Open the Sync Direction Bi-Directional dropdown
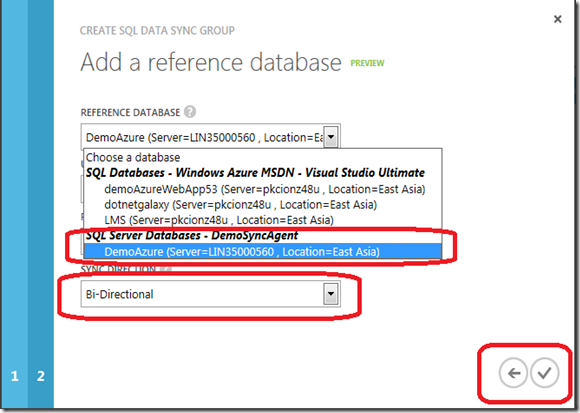 pyautogui.click(x=210, y=294)
